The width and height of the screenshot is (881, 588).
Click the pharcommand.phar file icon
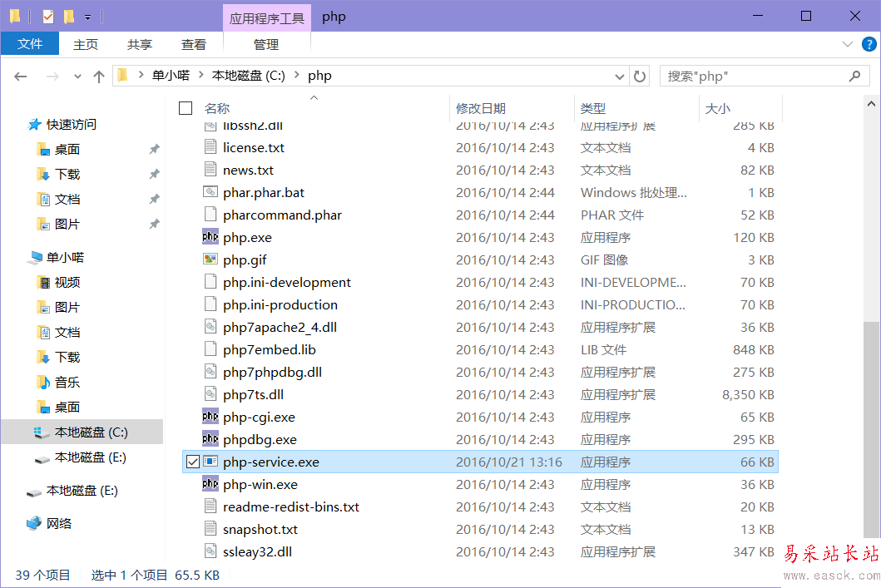point(210,215)
